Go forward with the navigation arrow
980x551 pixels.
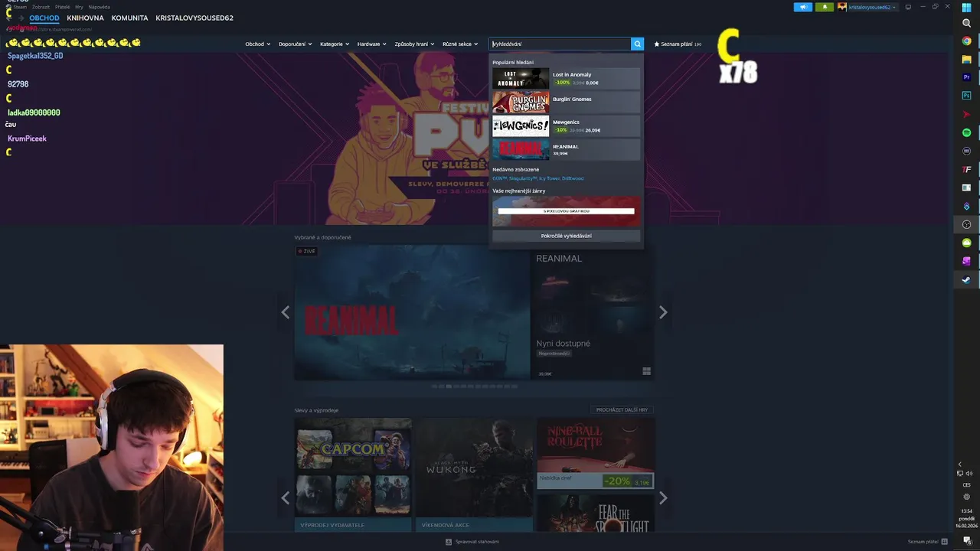click(x=21, y=18)
